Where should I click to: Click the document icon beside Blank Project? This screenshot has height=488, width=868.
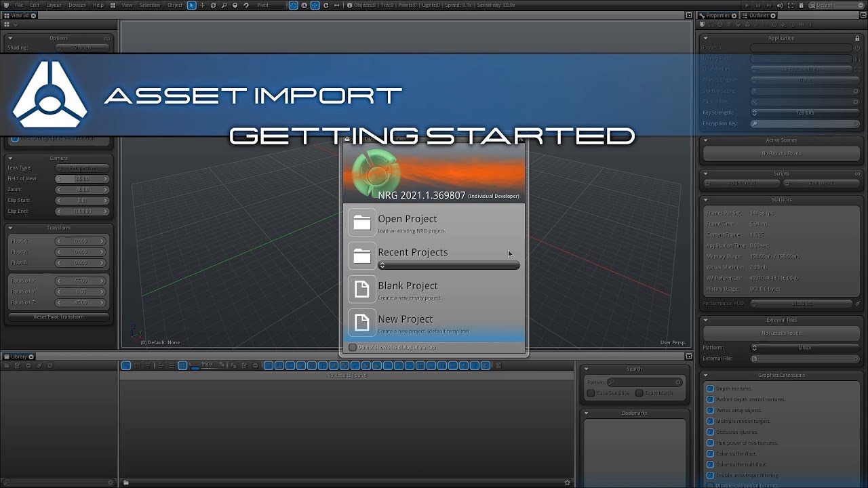(x=362, y=289)
